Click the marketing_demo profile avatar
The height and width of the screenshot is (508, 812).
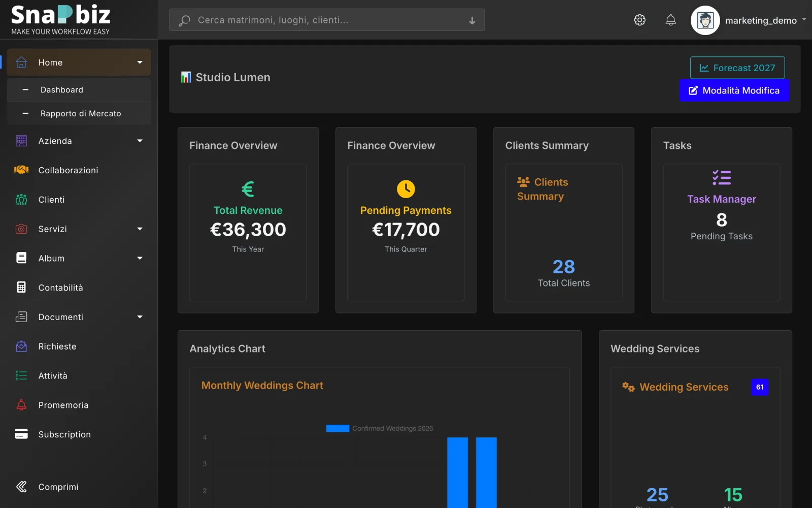click(705, 20)
